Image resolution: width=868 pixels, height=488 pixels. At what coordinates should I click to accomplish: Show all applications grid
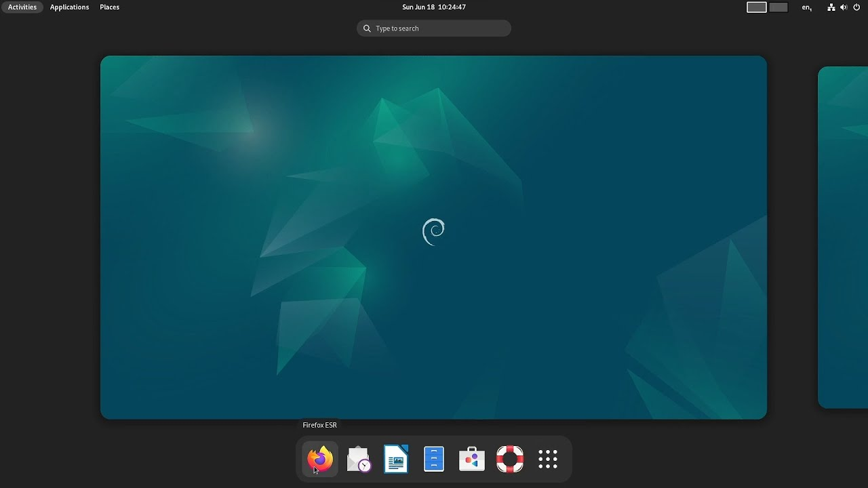[547, 459]
